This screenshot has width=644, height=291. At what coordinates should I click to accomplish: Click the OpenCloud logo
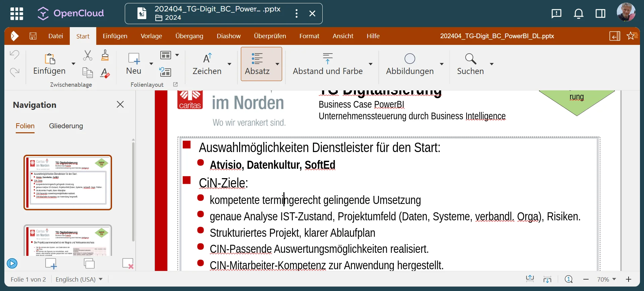[x=70, y=13]
